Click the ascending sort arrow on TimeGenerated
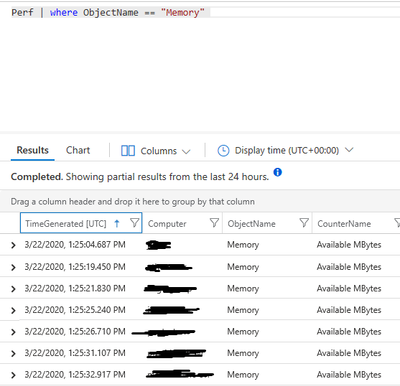The width and height of the screenshot is (400, 386). [x=117, y=223]
